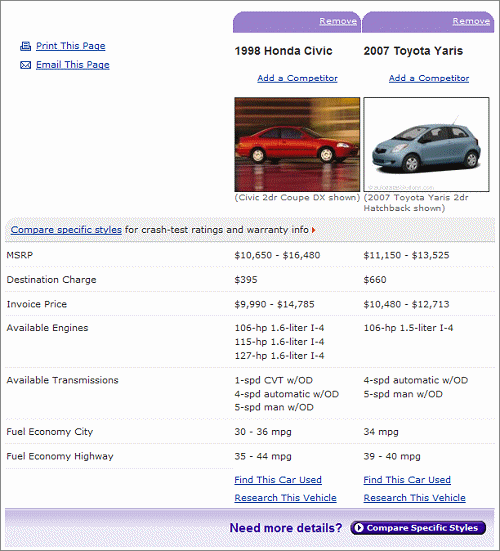Open the Compare specific styles link
This screenshot has width=500, height=551.
pos(66,230)
